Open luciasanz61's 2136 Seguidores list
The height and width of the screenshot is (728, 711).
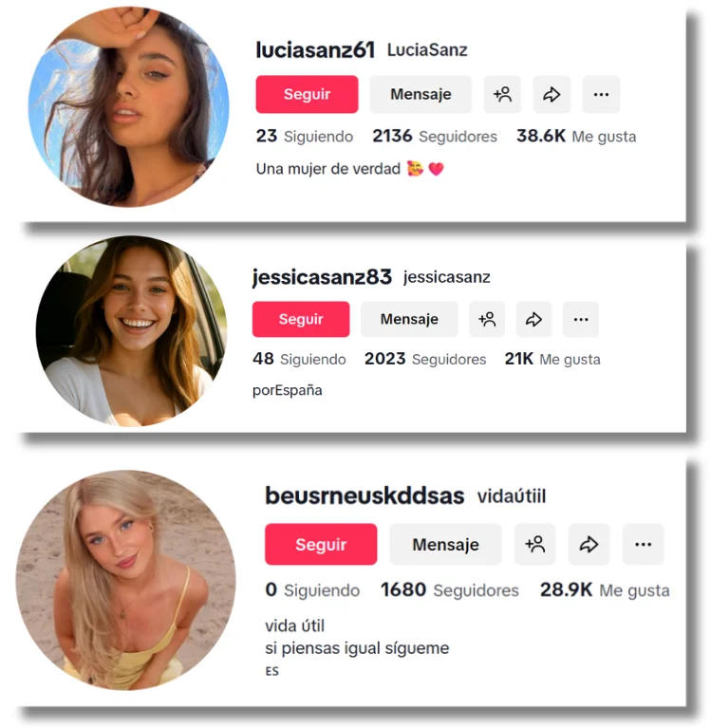435,136
